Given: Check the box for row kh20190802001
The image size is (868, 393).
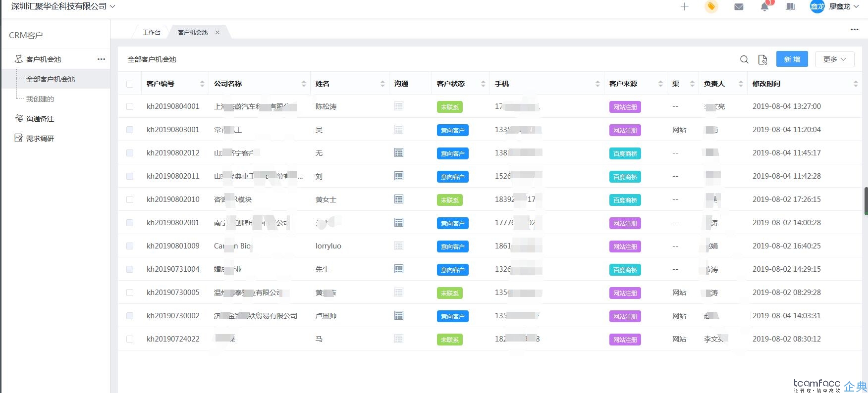Looking at the screenshot, I should 130,223.
